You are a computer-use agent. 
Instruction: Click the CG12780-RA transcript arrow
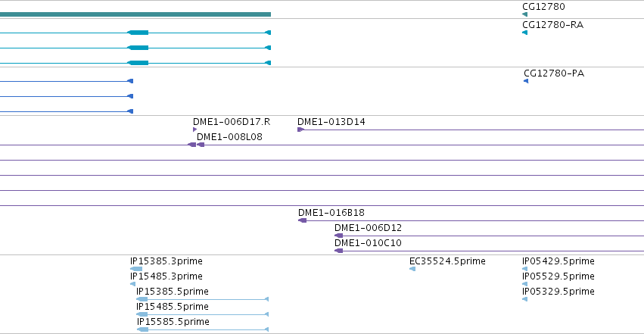click(x=525, y=33)
